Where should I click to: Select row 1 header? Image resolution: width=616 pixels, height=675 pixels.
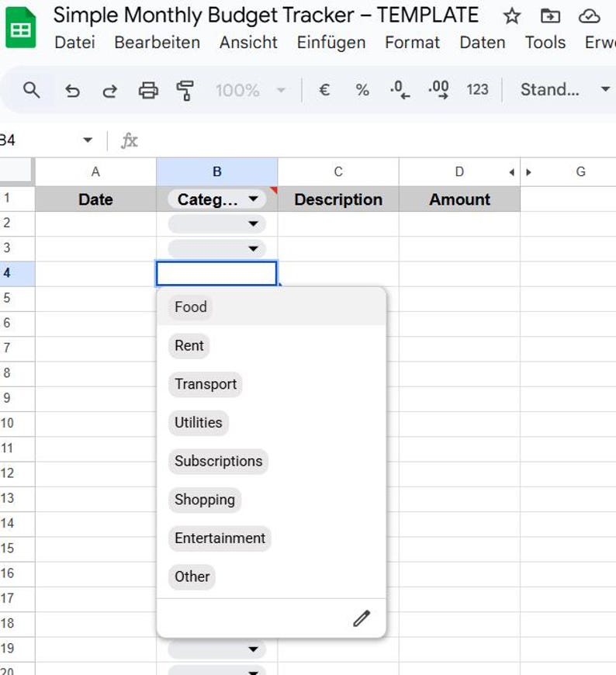(x=17, y=199)
